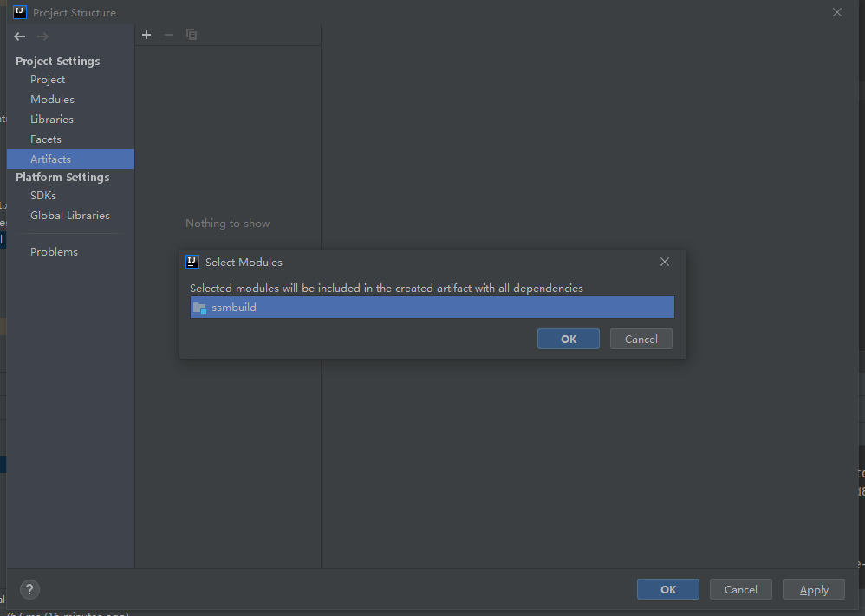The height and width of the screenshot is (616, 865).
Task: Open the SDKs platform settings
Action: coord(70,196)
